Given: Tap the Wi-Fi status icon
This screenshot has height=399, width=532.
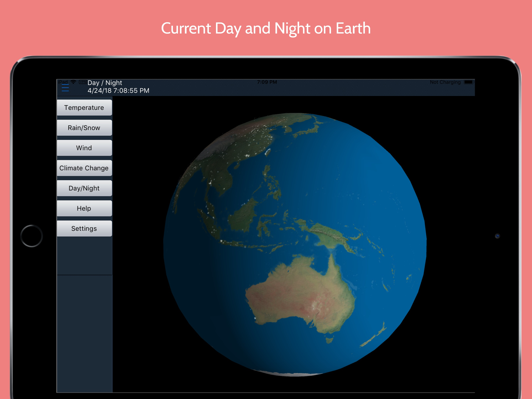Looking at the screenshot, I should 73,82.
